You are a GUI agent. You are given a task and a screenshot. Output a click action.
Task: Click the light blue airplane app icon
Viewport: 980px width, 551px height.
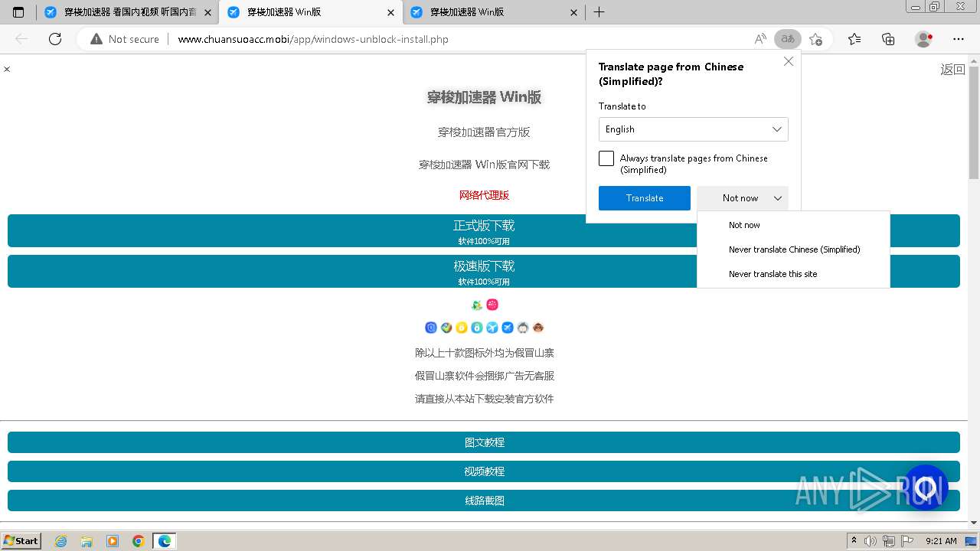492,328
